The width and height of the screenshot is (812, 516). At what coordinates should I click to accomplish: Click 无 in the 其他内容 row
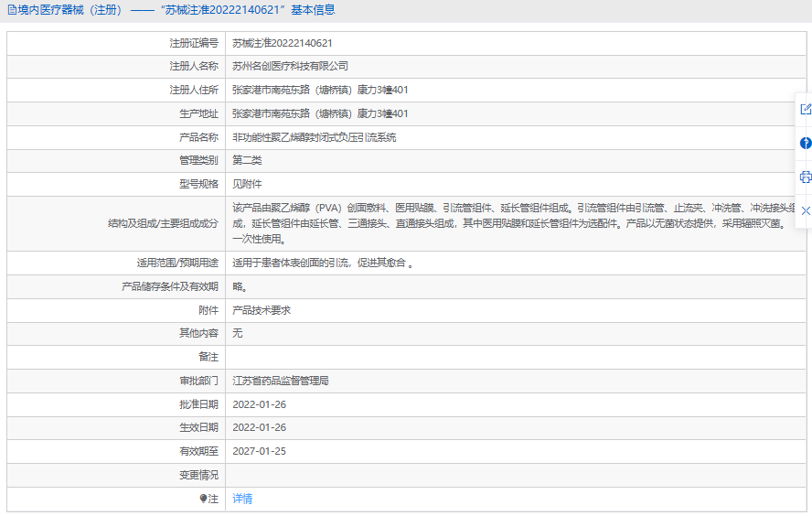click(x=237, y=333)
